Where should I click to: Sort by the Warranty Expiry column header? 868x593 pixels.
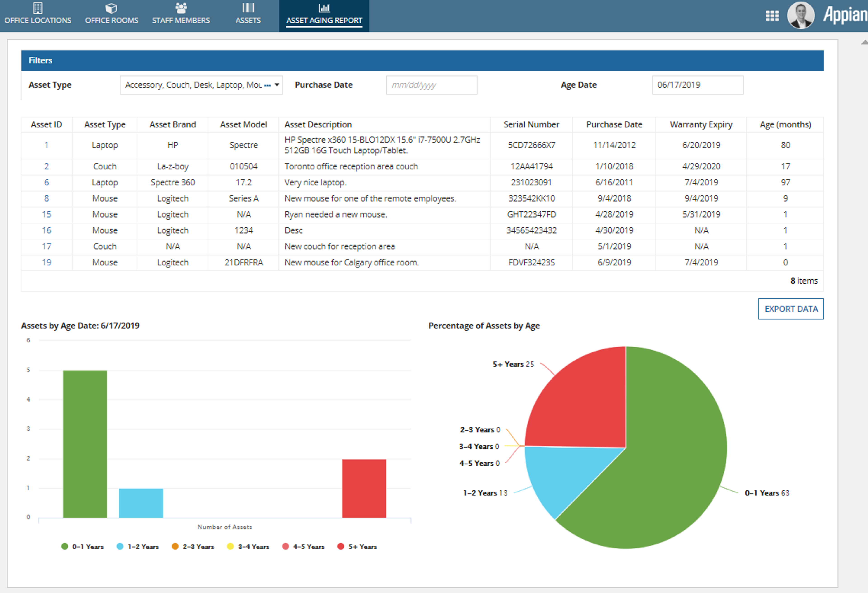(x=701, y=125)
